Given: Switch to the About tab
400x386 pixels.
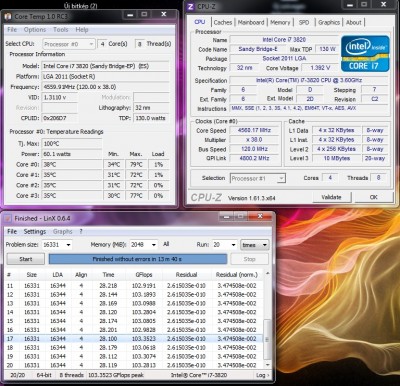Looking at the screenshot, I should click(354, 22).
